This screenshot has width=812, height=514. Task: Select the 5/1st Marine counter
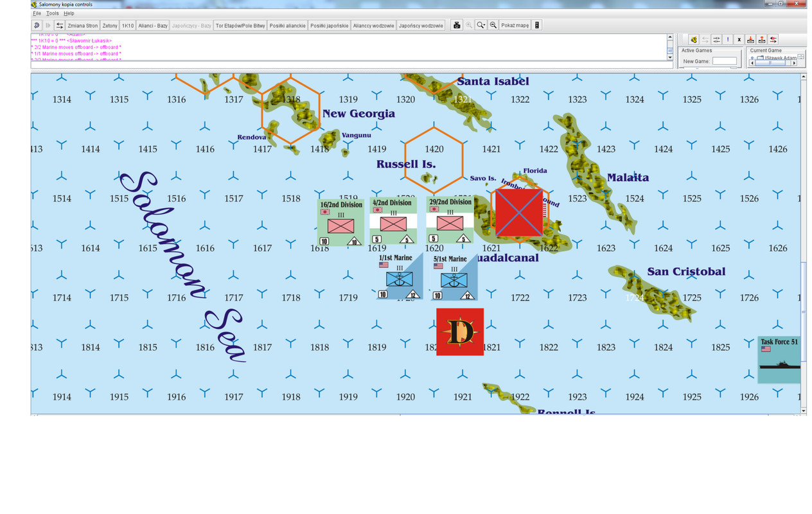[x=454, y=277]
